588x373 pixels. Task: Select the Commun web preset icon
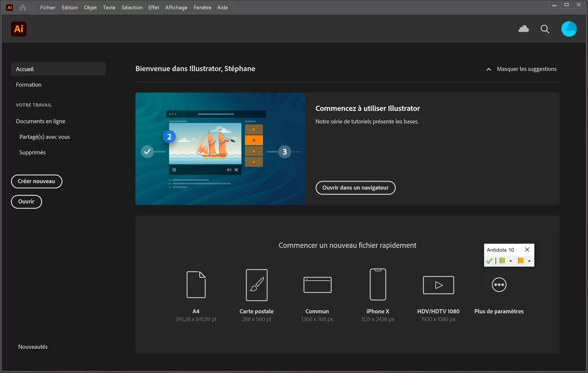(x=318, y=285)
